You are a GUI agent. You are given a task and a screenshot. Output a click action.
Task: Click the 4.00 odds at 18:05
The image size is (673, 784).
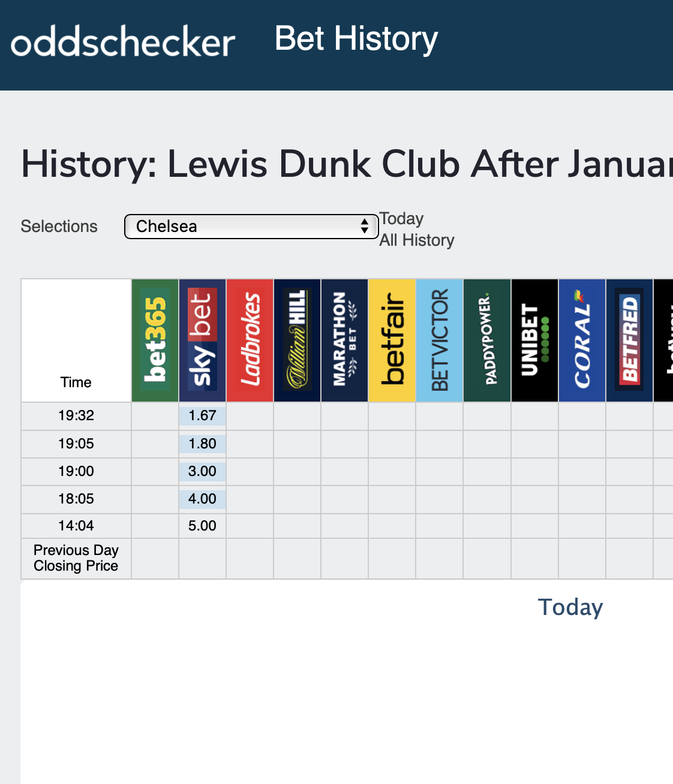203,499
